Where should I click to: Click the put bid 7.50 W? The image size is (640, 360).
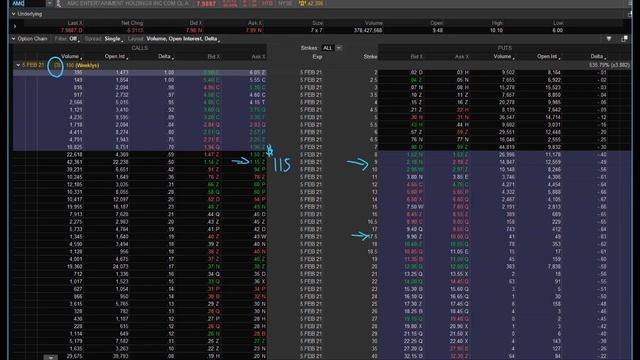click(415, 207)
